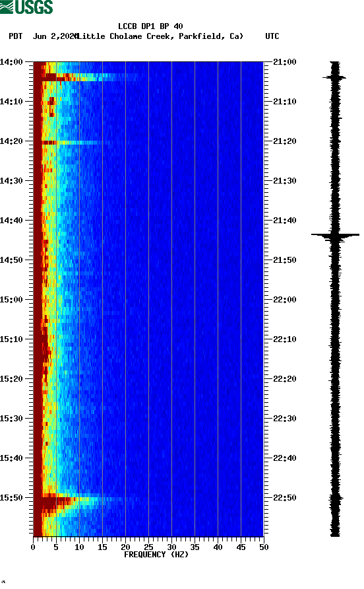
Task: Click the broadband energy burst near 14:04
Action: [86, 77]
